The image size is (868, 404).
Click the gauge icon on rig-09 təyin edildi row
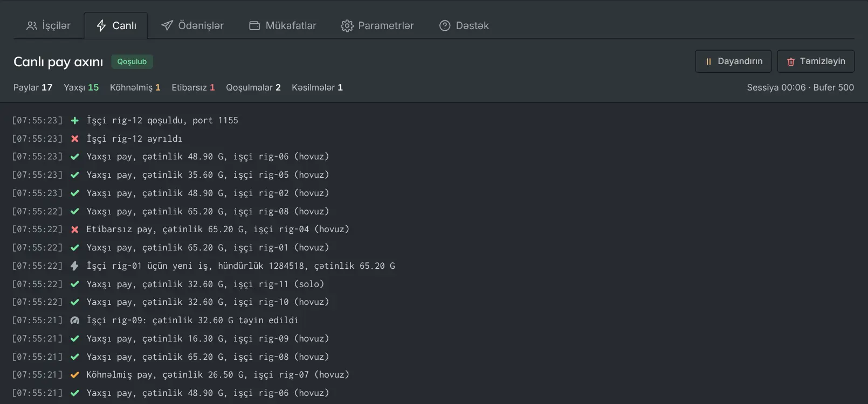click(75, 321)
